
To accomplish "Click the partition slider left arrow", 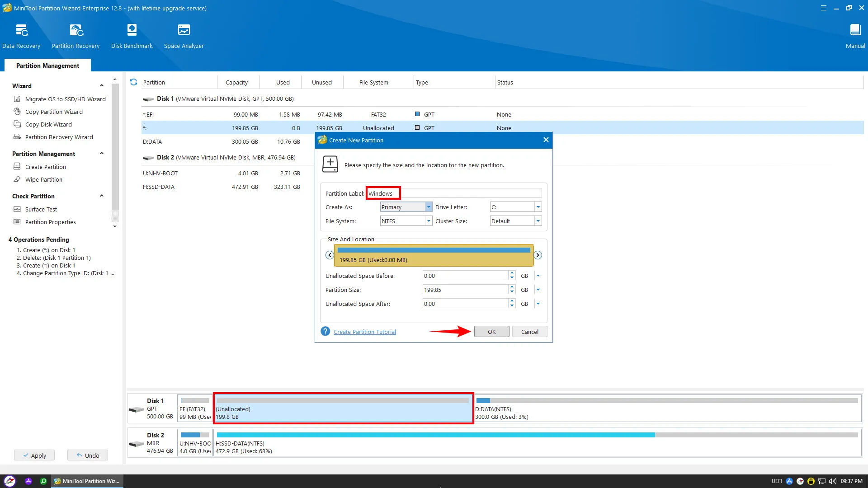I will pyautogui.click(x=330, y=255).
